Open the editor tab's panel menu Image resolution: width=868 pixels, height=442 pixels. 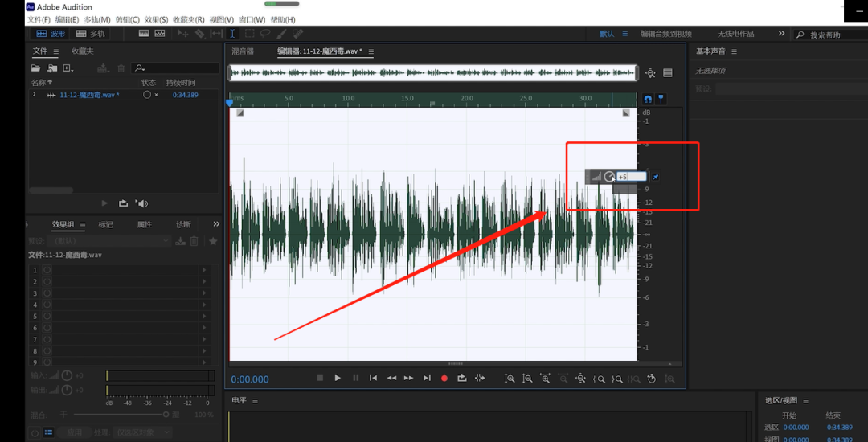[371, 51]
